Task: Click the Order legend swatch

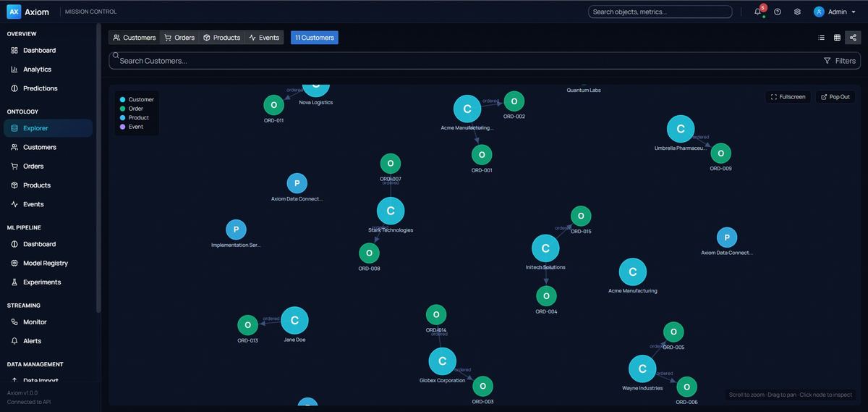Action: tap(123, 109)
